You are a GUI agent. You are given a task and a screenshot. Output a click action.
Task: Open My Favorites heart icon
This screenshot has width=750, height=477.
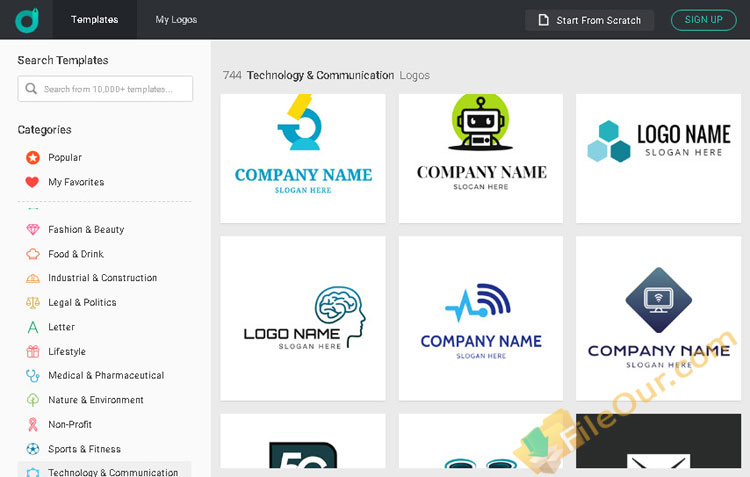click(x=32, y=182)
